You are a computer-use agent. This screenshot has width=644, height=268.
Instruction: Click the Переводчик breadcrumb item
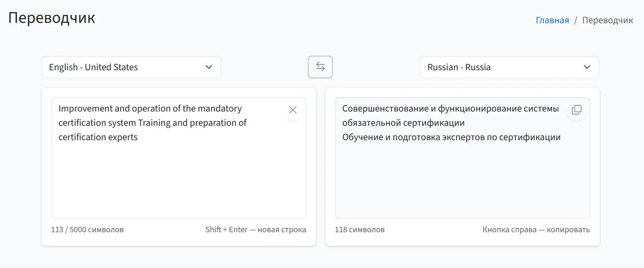coord(607,20)
